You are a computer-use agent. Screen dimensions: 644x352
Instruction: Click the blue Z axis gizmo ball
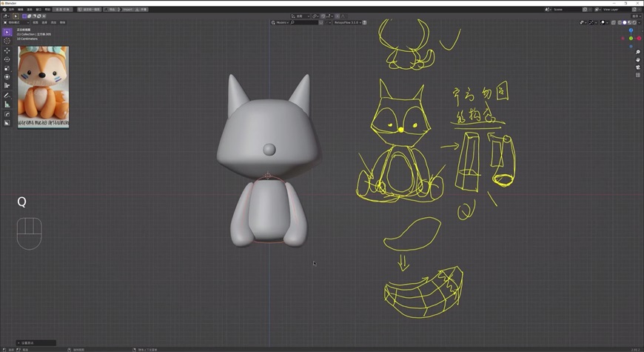click(631, 30)
